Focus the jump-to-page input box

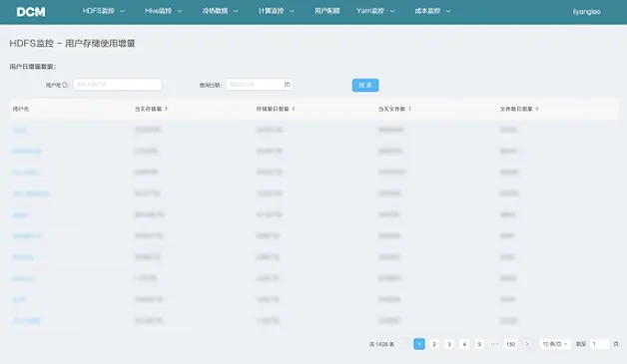click(599, 344)
